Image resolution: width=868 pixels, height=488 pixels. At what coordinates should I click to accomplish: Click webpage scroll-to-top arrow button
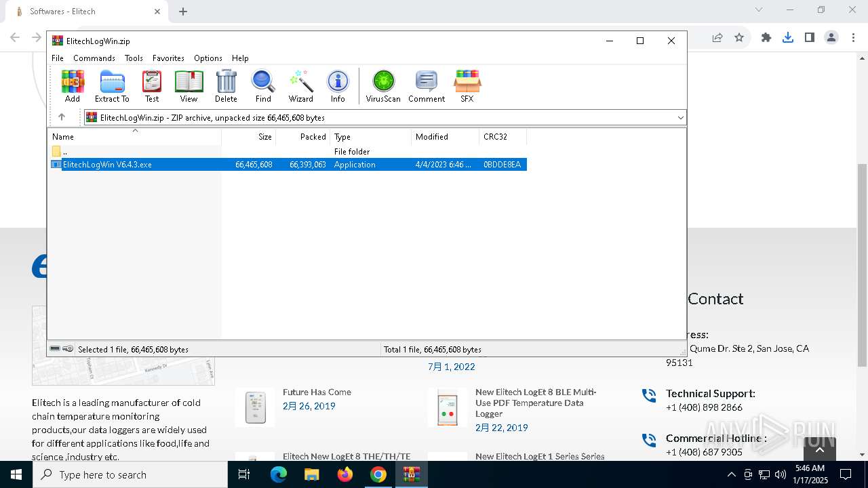pyautogui.click(x=819, y=449)
